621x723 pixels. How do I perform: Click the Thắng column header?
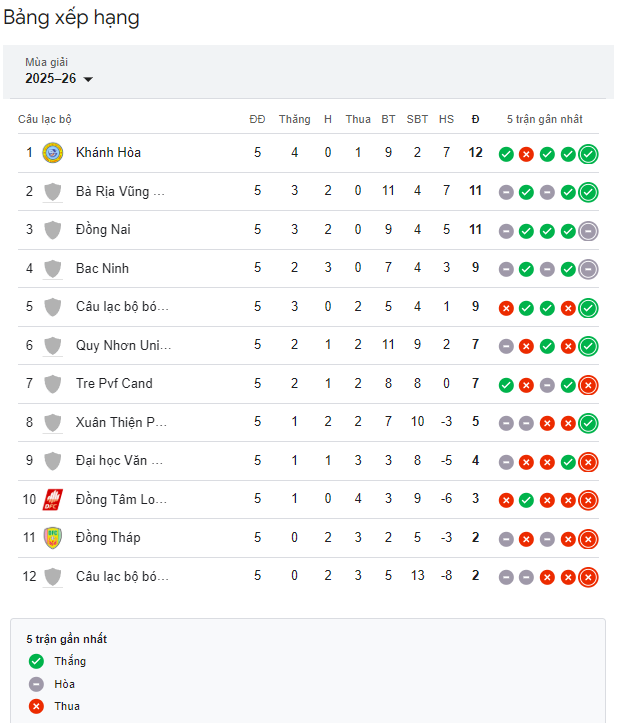294,119
